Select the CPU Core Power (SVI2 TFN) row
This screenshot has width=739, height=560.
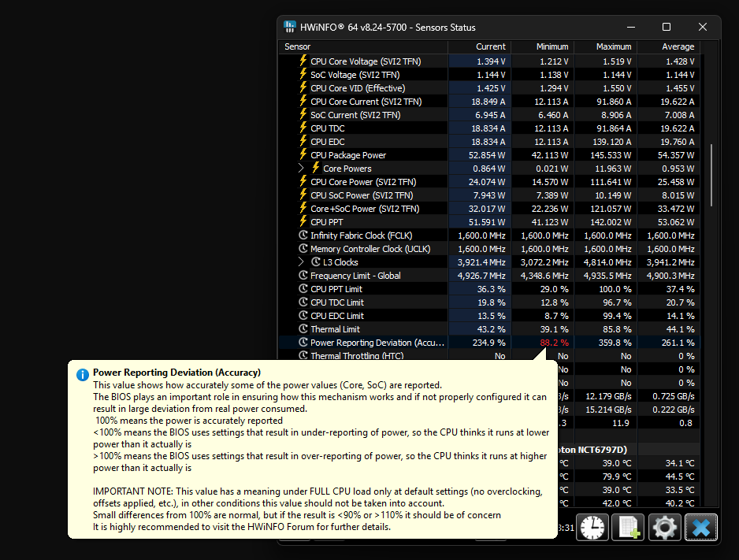pyautogui.click(x=490, y=182)
